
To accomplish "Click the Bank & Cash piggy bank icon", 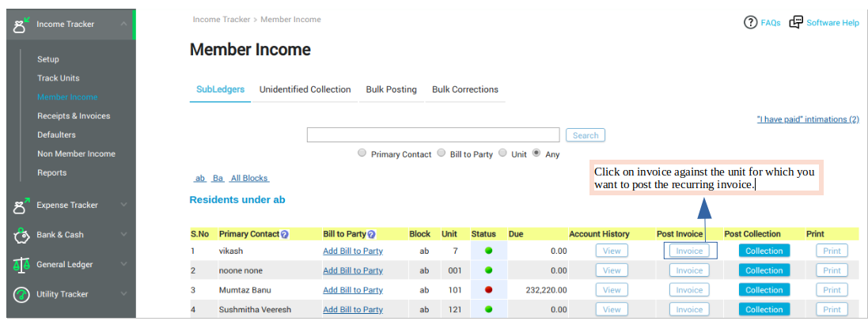I will tap(21, 236).
